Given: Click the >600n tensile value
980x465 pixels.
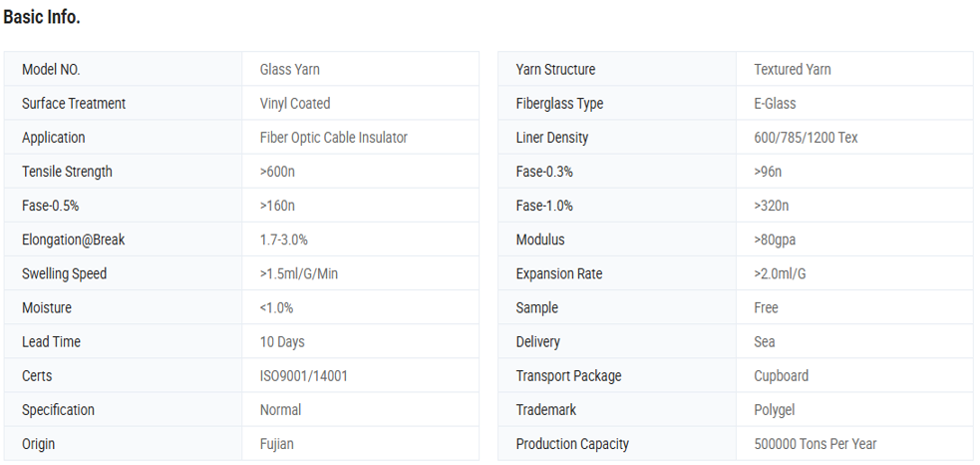Looking at the screenshot, I should (276, 171).
